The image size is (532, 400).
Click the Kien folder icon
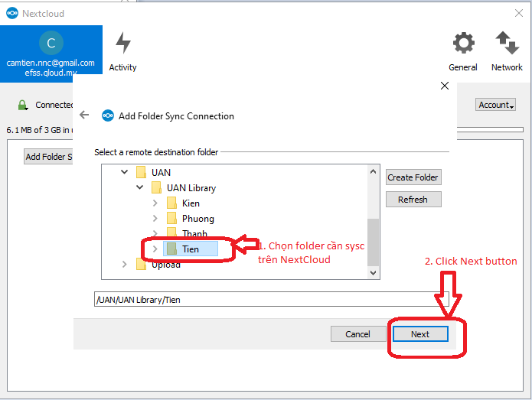[171, 203]
